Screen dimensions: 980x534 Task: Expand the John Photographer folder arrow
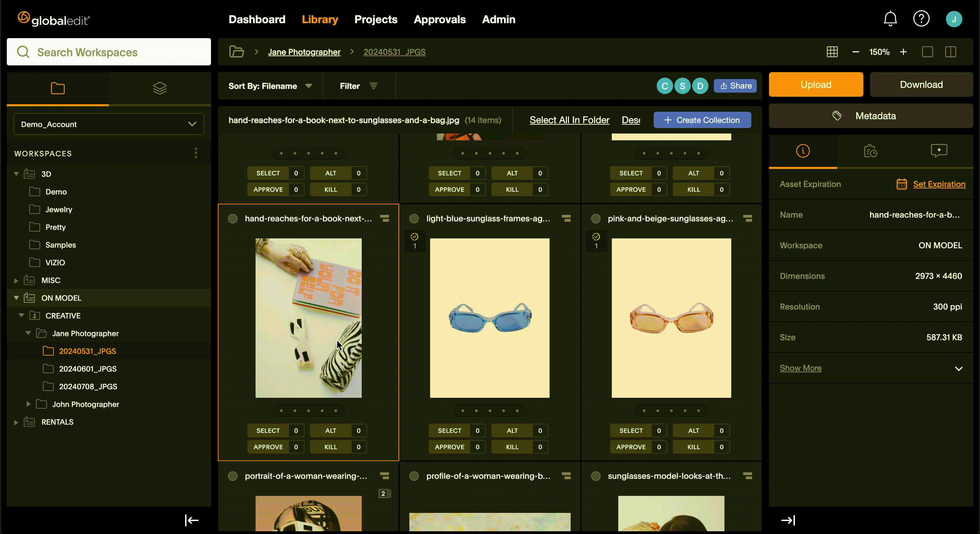point(28,404)
